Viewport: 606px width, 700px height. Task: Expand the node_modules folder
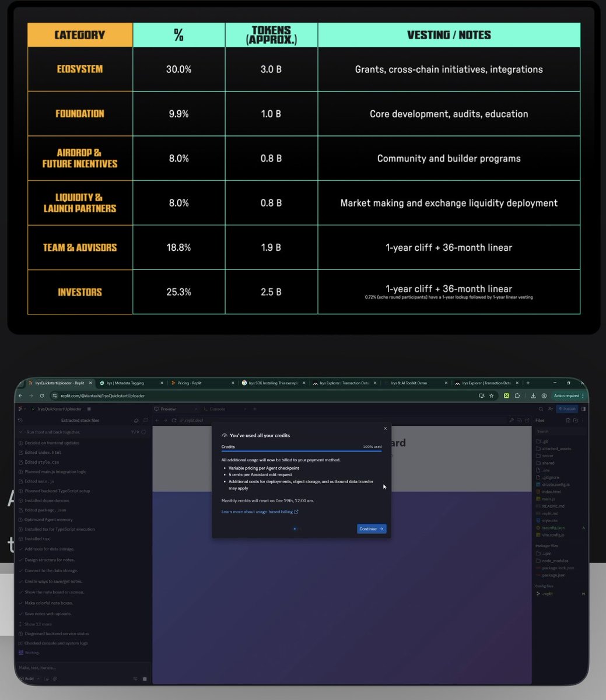[x=554, y=561]
